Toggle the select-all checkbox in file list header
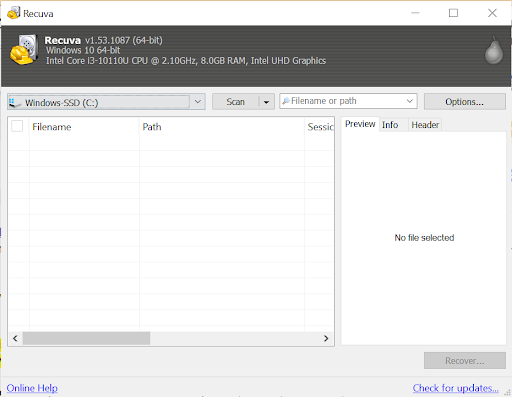Image resolution: width=512 pixels, height=397 pixels. tap(17, 126)
